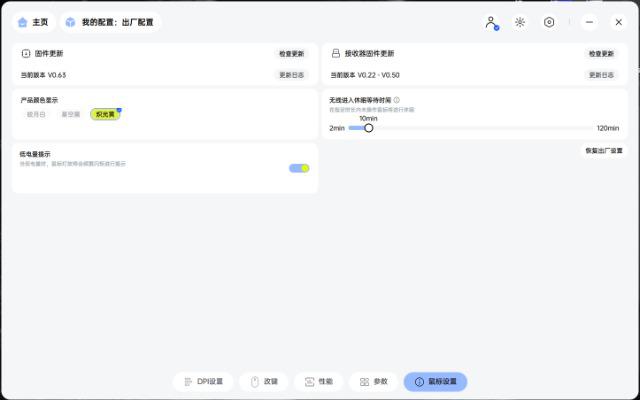This screenshot has width=640, height=400.
Task: Click the 固件更新 firmware icon
Action: pyautogui.click(x=26, y=53)
